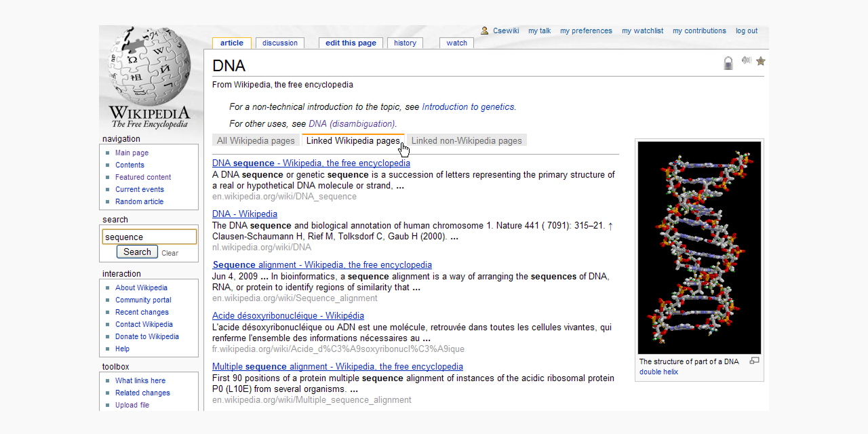The height and width of the screenshot is (434, 868).
Task: Click the fr.wikipedia.org Acide URL text
Action: tap(338, 349)
